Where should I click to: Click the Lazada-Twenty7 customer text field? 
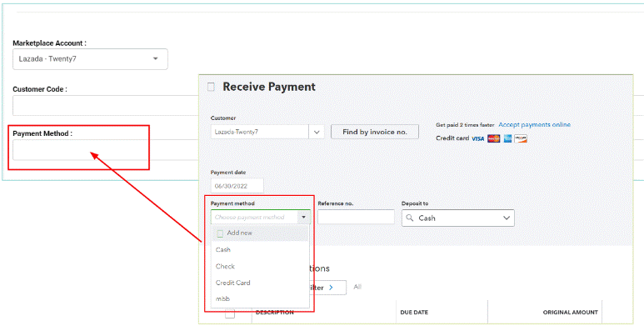tap(260, 133)
